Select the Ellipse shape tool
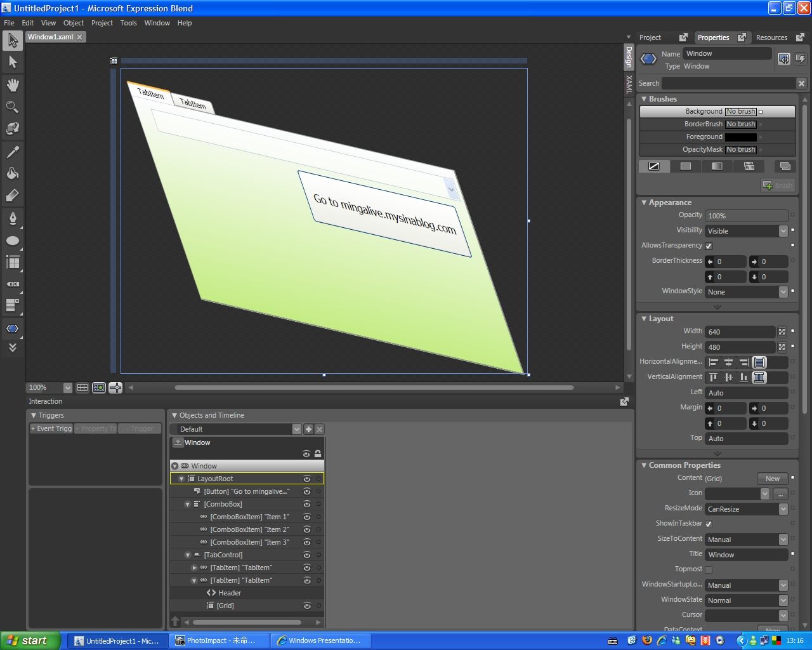 pyautogui.click(x=13, y=241)
